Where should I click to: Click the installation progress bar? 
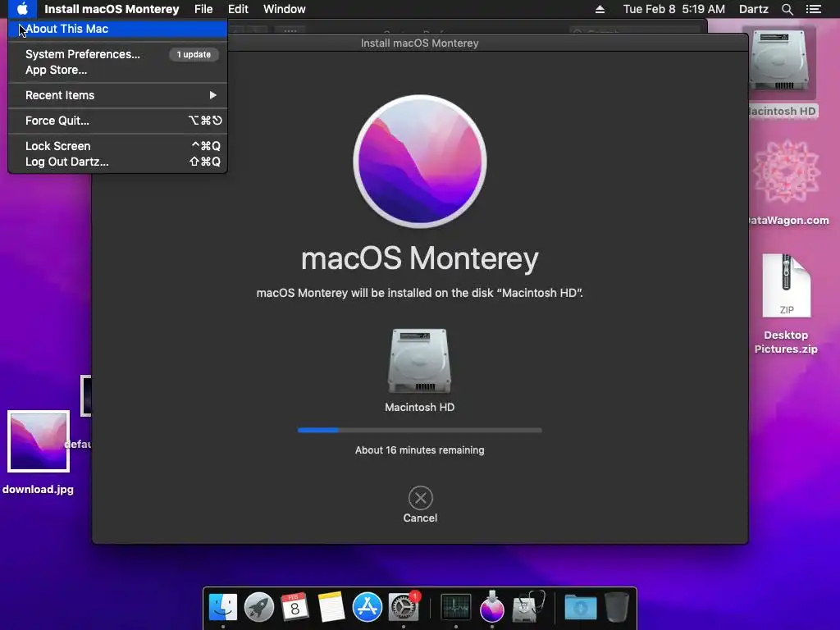420,430
